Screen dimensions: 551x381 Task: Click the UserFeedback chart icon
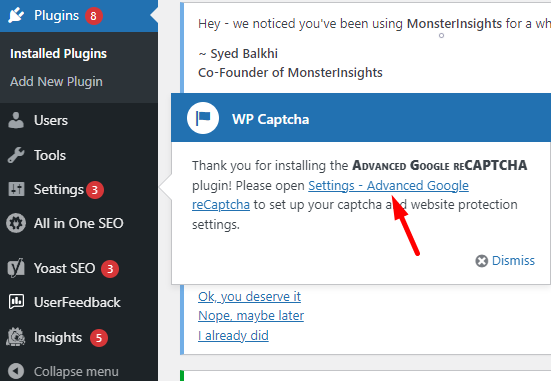[16, 302]
